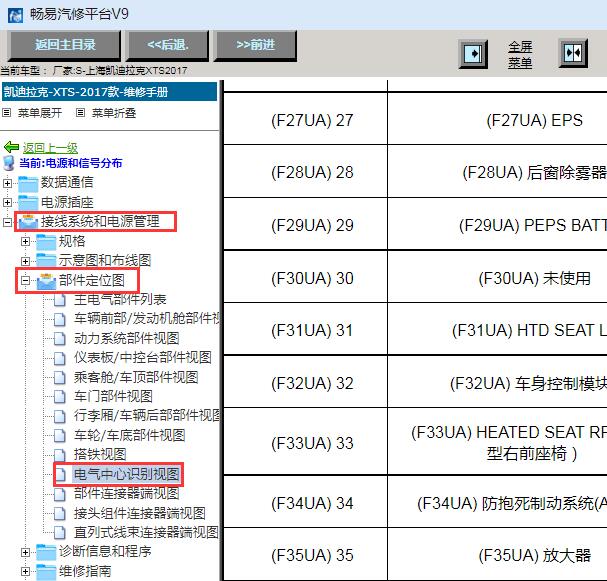Click the 诊断信息和程序 folder icon

pyautogui.click(x=46, y=552)
